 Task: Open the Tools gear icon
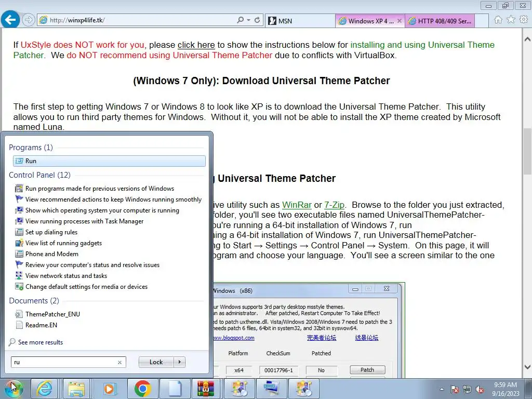pyautogui.click(x=524, y=20)
